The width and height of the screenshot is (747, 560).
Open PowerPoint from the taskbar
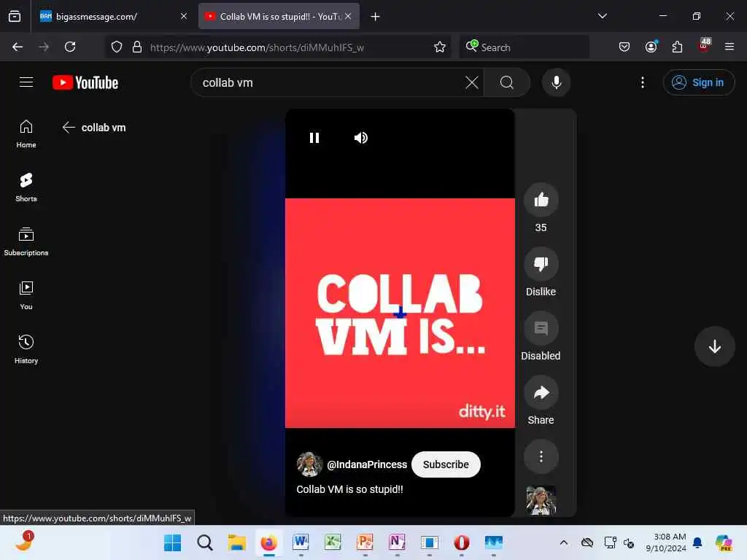click(365, 542)
